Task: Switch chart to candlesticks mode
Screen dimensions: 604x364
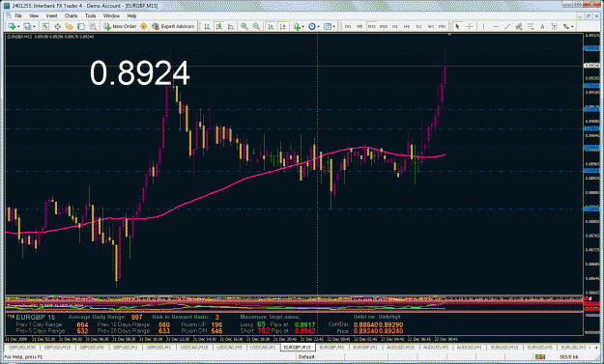Action: 218,26
